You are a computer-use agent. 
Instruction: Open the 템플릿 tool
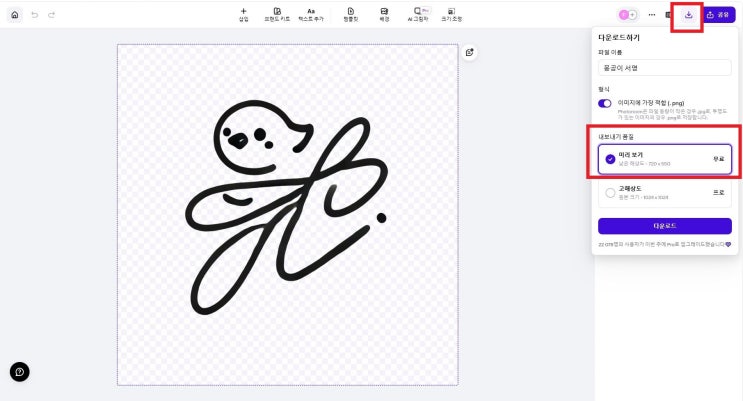pyautogui.click(x=350, y=14)
